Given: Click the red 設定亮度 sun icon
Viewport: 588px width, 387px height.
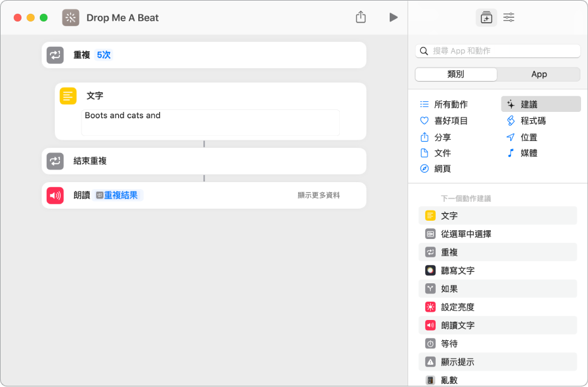Looking at the screenshot, I should coord(430,307).
